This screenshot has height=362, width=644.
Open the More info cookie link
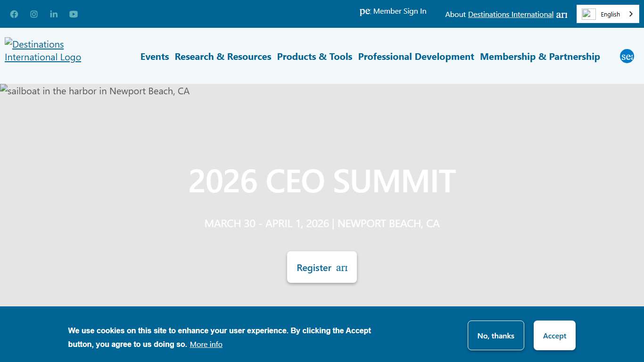(206, 345)
